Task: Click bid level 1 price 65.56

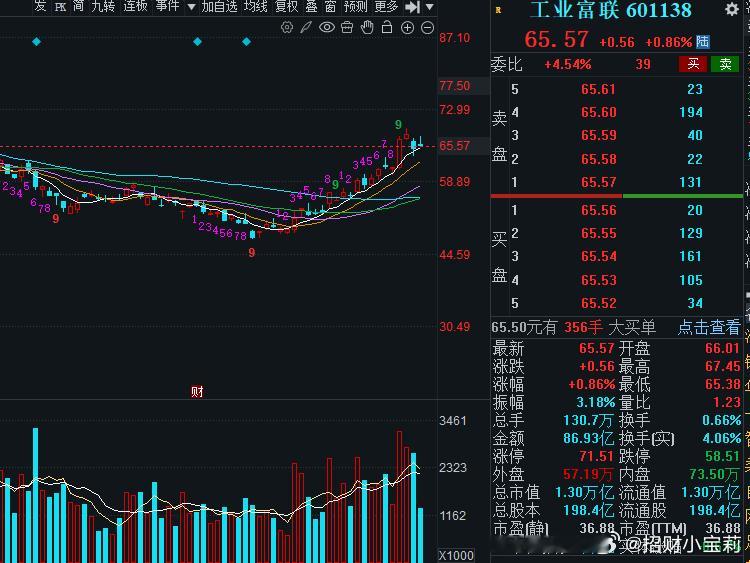Action: (x=598, y=210)
